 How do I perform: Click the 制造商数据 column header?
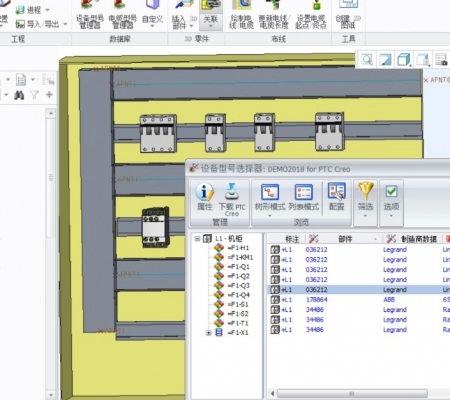pos(413,239)
